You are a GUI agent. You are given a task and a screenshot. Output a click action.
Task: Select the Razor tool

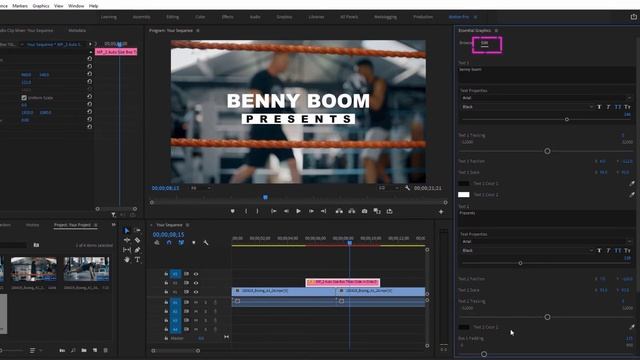click(x=137, y=240)
